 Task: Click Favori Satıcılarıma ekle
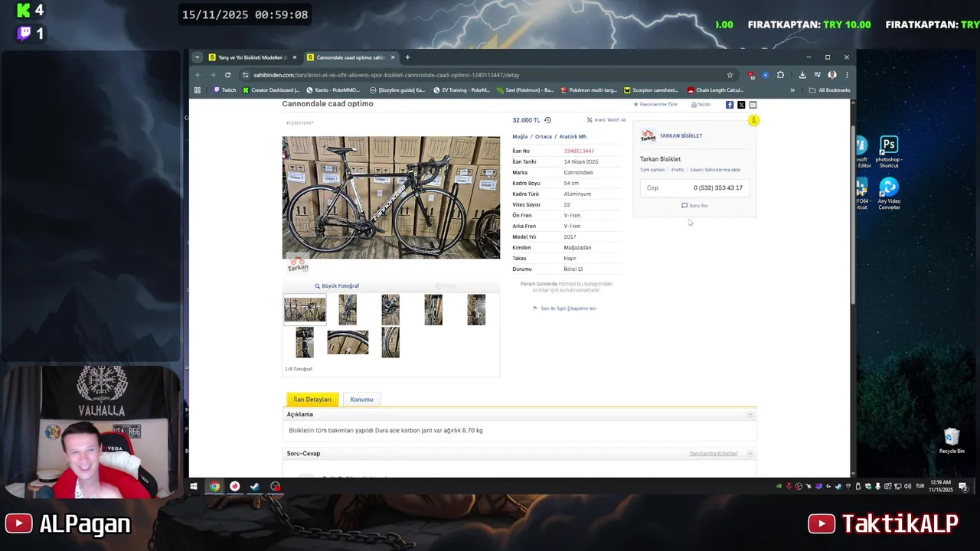click(715, 170)
